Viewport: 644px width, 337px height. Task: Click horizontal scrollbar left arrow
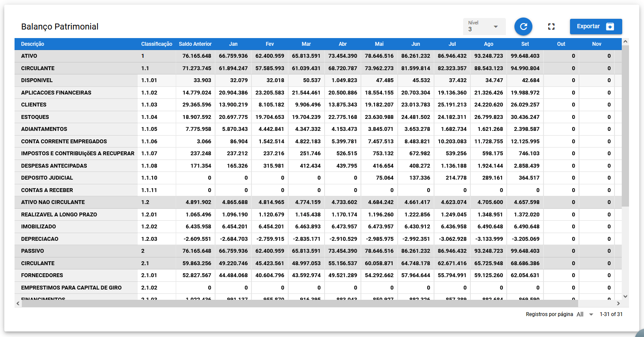18,303
